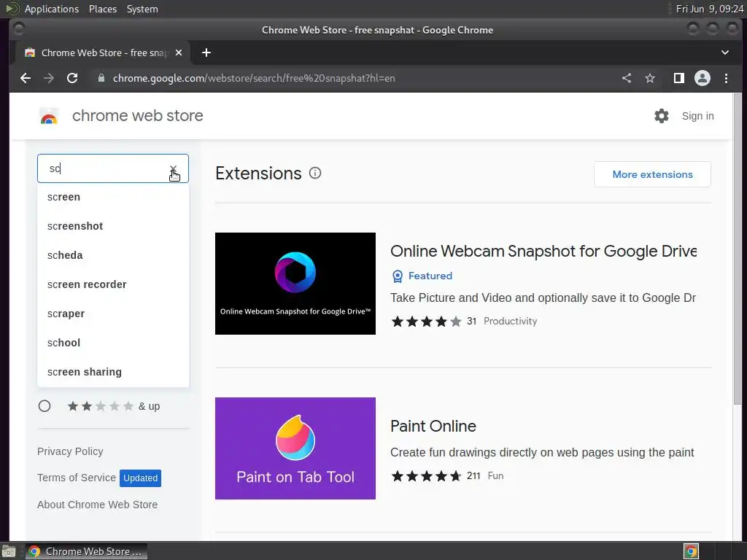Close the Chrome Web Store tab
The image size is (747, 560).
pyautogui.click(x=179, y=52)
